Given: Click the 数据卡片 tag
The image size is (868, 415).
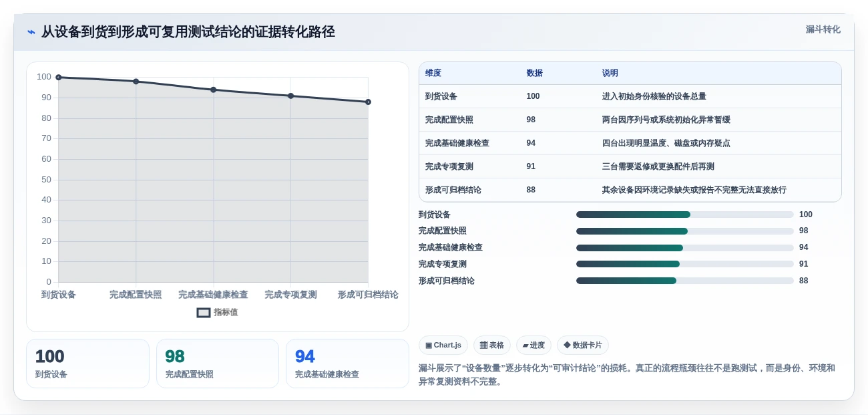Looking at the screenshot, I should 583,345.
